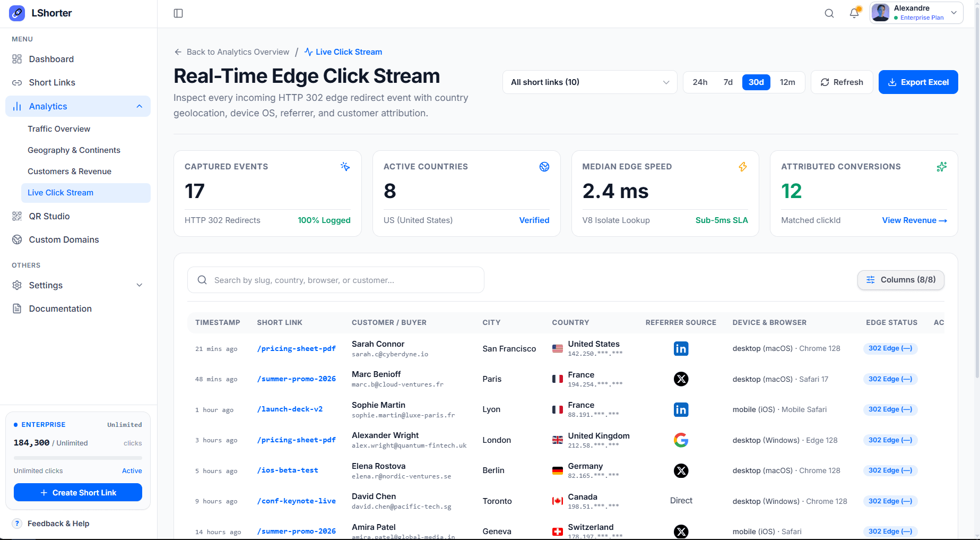
Task: Go to Geography & Continents
Action: pos(74,150)
